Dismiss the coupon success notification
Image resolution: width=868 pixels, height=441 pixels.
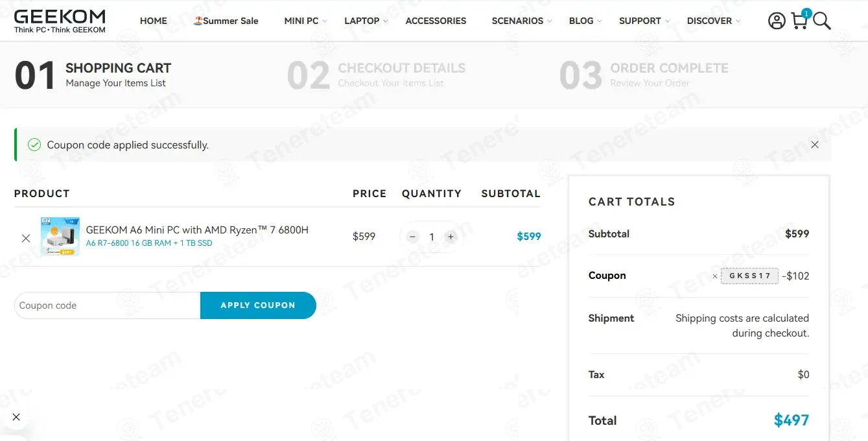815,145
